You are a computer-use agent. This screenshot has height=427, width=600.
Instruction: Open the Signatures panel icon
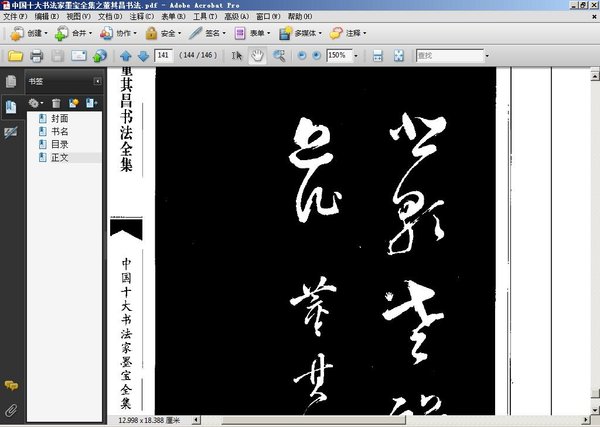[11, 132]
